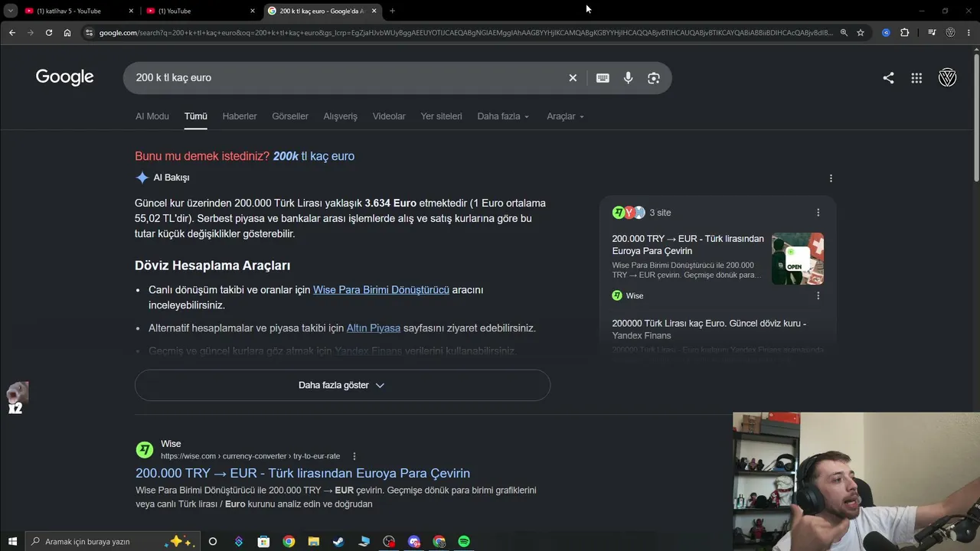Open '200000 Türk Lirası kaç Euro' Yandex source
Viewport: 980px width, 551px height.
pos(709,329)
